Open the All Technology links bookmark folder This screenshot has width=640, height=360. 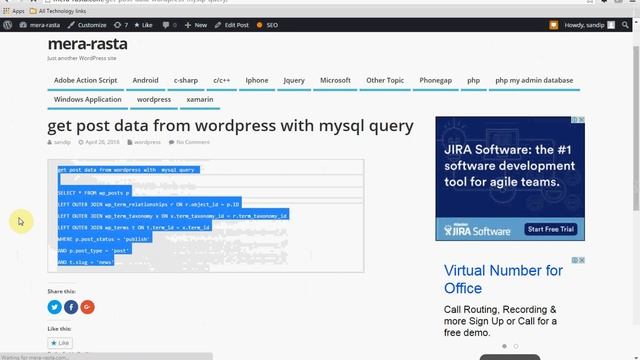(x=58, y=11)
